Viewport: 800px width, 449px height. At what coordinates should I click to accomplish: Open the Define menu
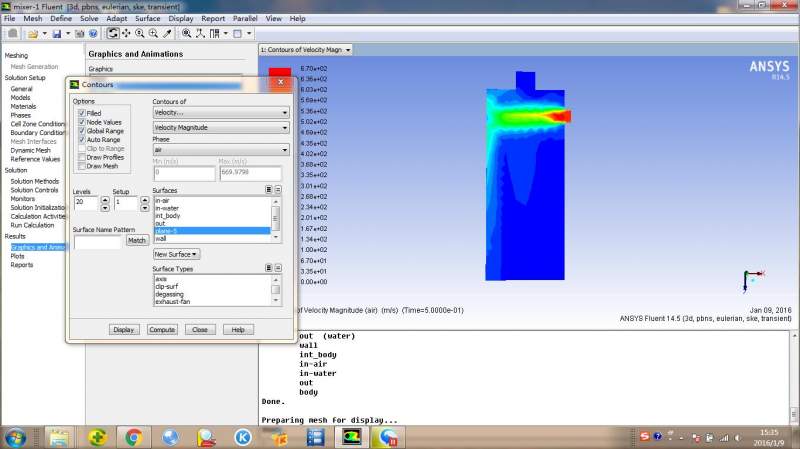coord(61,18)
